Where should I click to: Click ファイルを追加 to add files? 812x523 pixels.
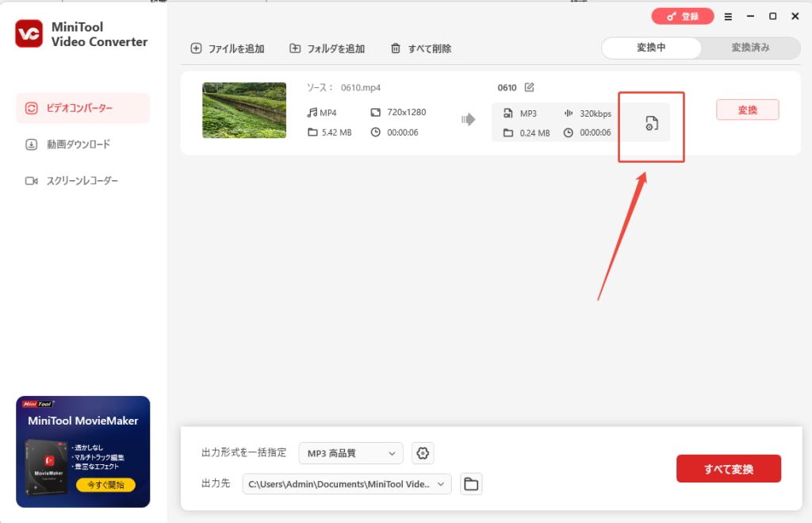(x=228, y=48)
